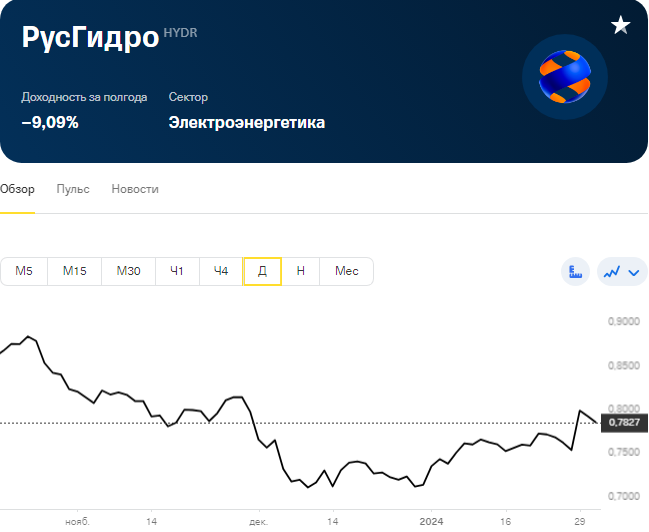Switch chart to Мес monthly interval
Image resolution: width=649 pixels, height=532 pixels.
pos(346,271)
